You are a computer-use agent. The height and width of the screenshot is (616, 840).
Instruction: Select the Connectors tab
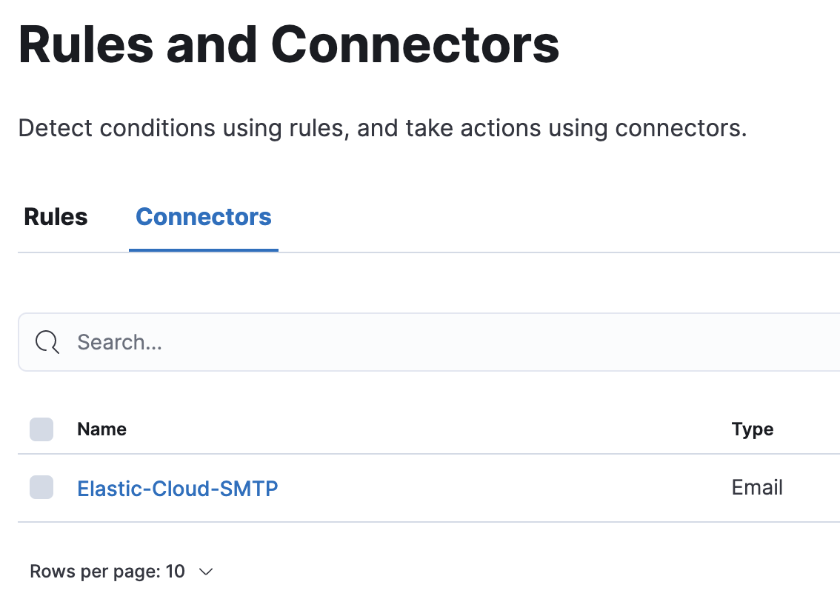tap(203, 216)
